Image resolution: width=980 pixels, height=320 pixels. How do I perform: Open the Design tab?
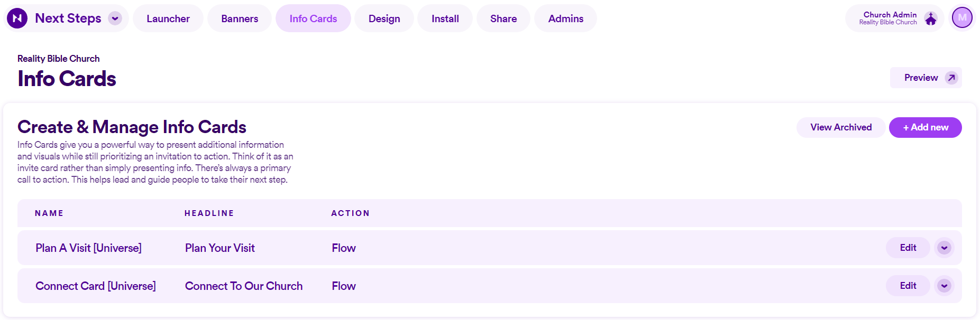pos(384,18)
